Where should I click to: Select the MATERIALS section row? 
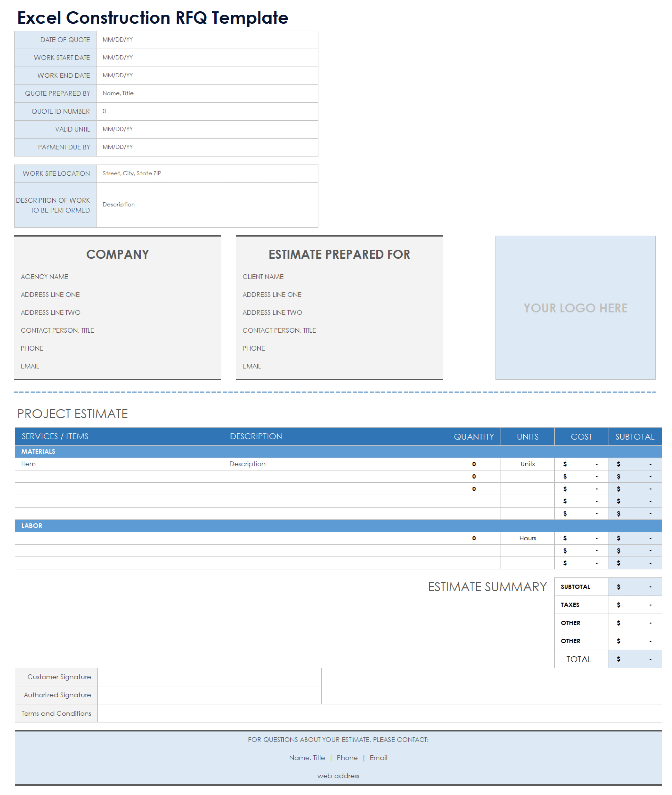(338, 452)
